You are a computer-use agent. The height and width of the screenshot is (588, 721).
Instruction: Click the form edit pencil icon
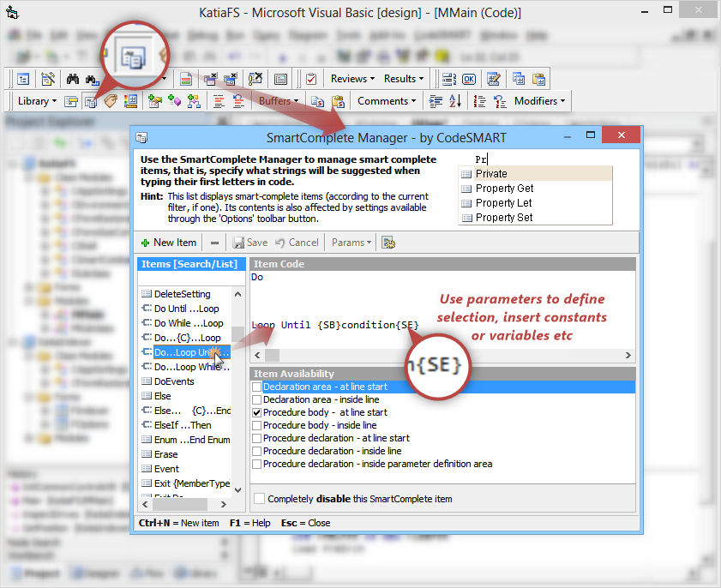coord(494,79)
